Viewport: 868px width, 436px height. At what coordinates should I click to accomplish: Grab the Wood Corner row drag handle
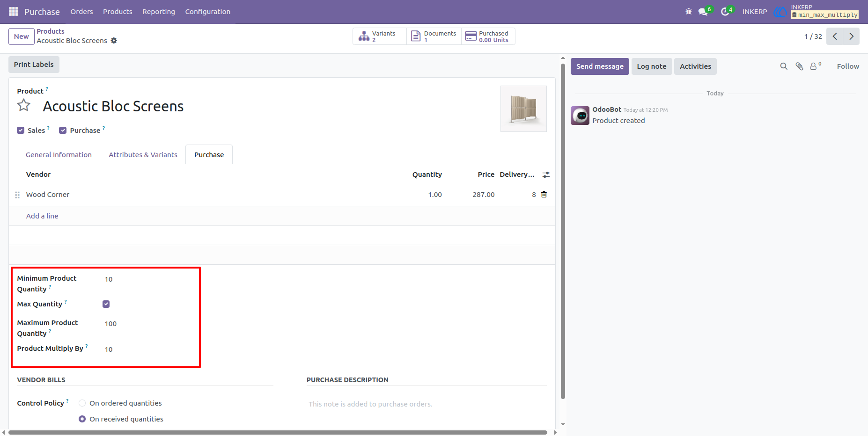pos(17,195)
